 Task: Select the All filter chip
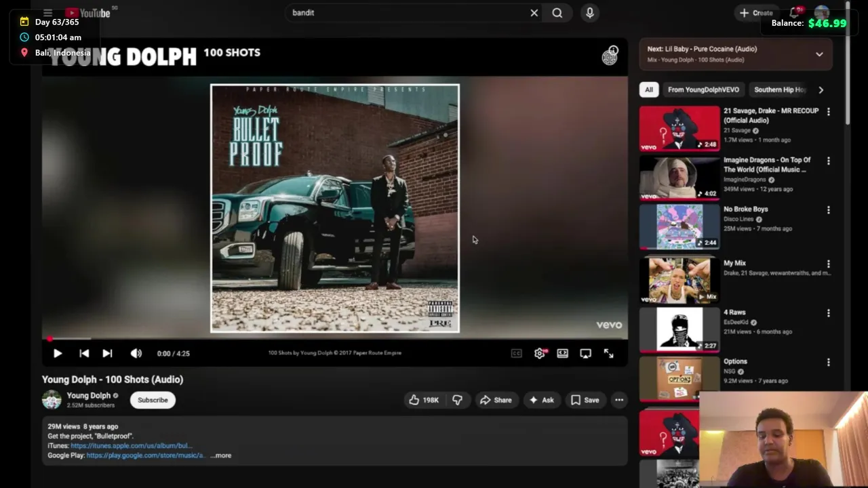coord(649,89)
